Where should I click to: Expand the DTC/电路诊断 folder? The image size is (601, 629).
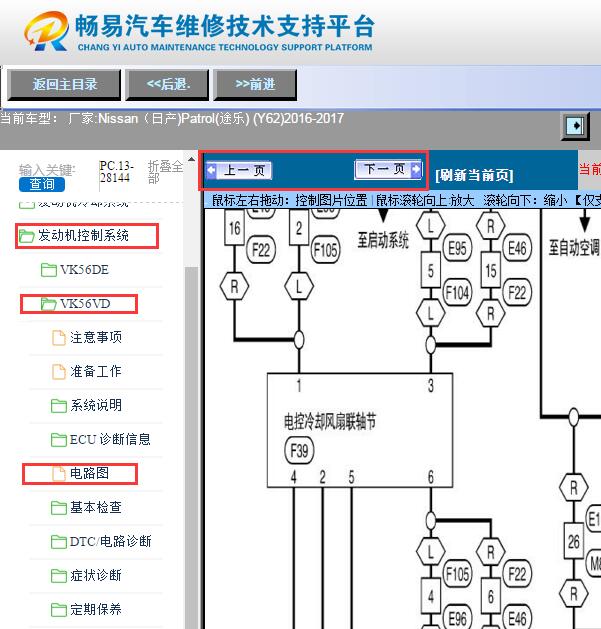[x=110, y=542]
